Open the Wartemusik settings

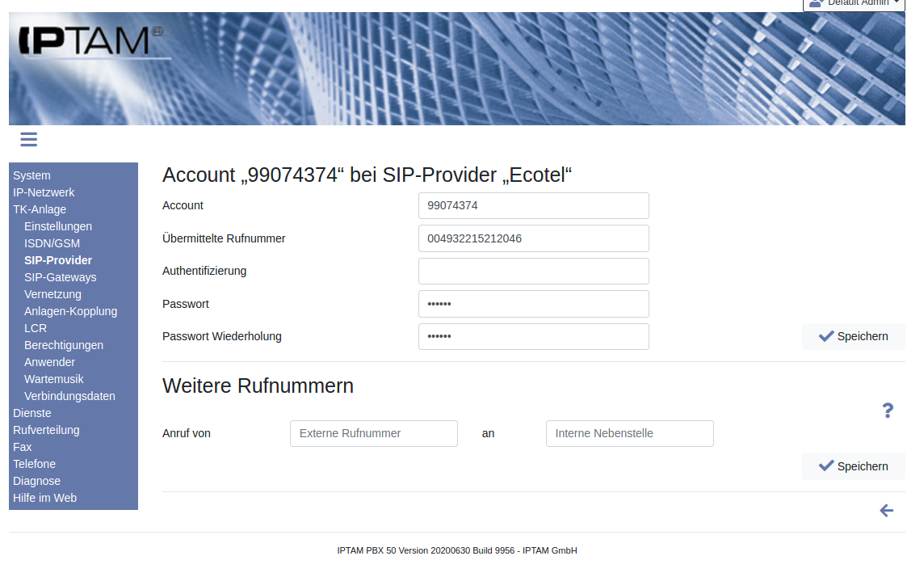[x=54, y=379]
